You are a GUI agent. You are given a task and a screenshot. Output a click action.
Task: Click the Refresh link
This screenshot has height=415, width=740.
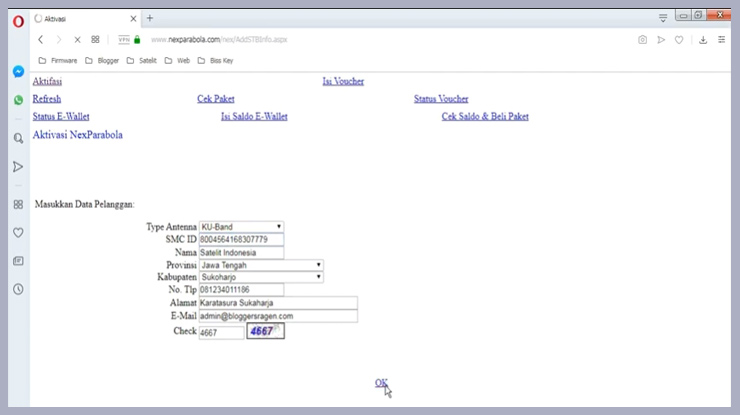click(x=47, y=99)
